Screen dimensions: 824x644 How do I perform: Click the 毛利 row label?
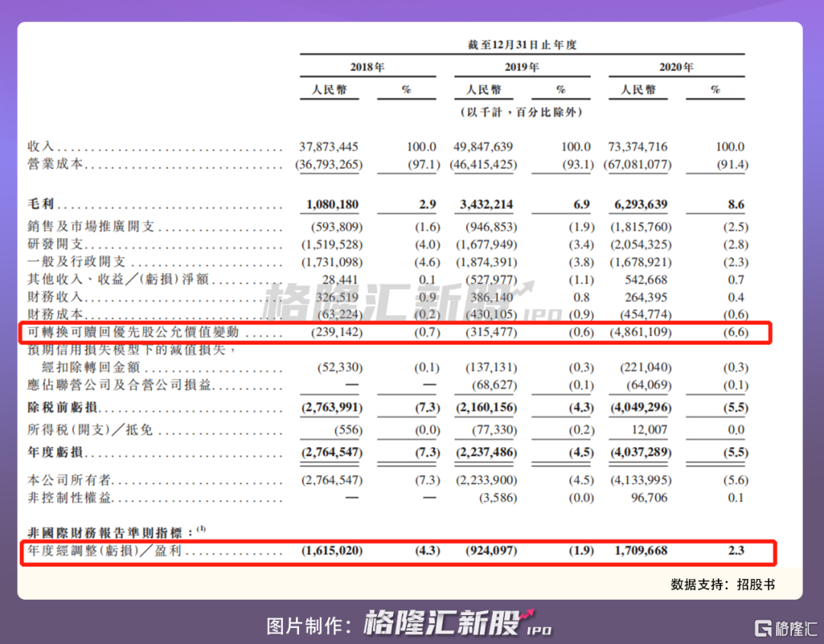[x=40, y=204]
